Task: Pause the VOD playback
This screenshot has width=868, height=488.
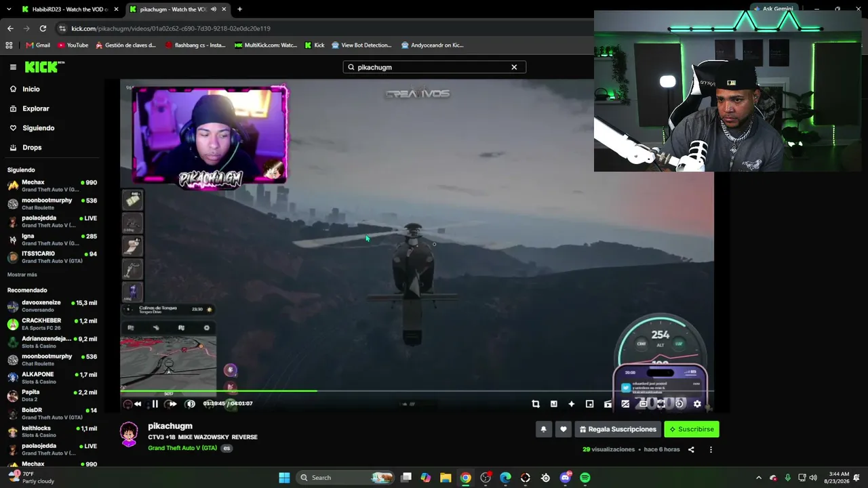Action: 155,404
